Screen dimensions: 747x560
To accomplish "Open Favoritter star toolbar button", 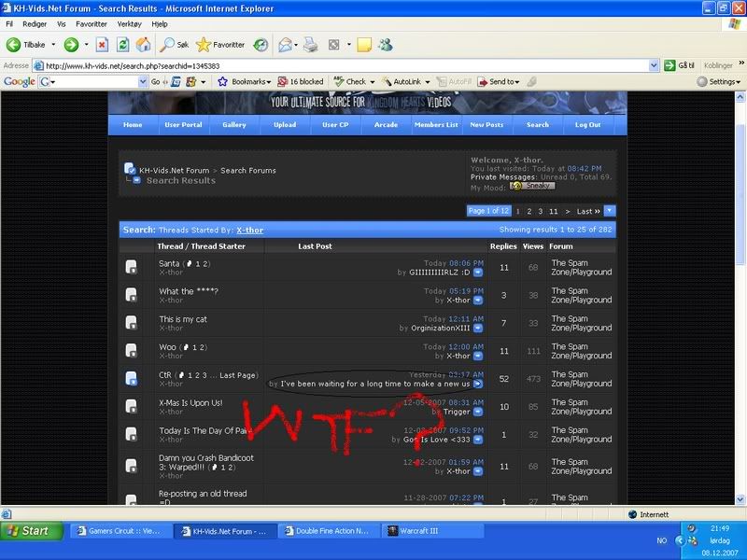I will (x=220, y=45).
